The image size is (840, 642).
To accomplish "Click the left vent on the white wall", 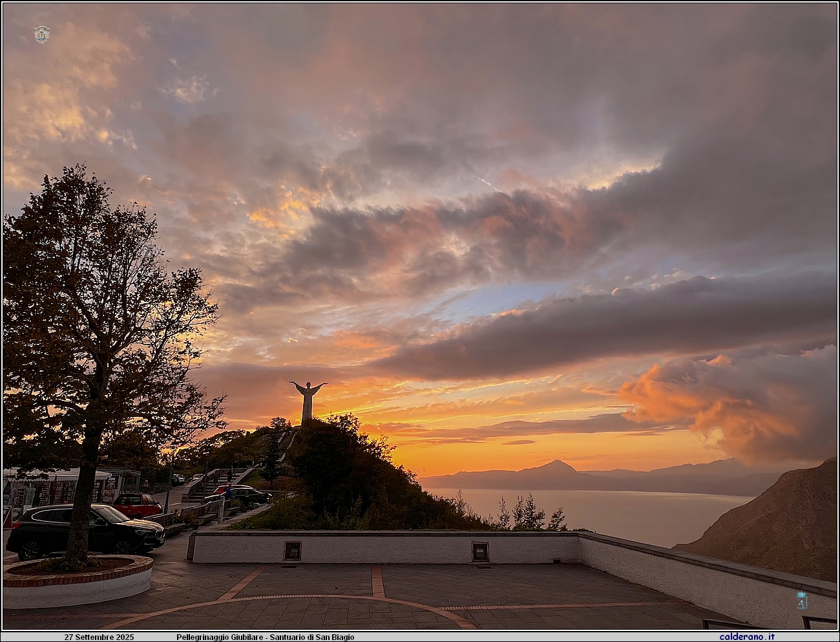I will click(292, 550).
